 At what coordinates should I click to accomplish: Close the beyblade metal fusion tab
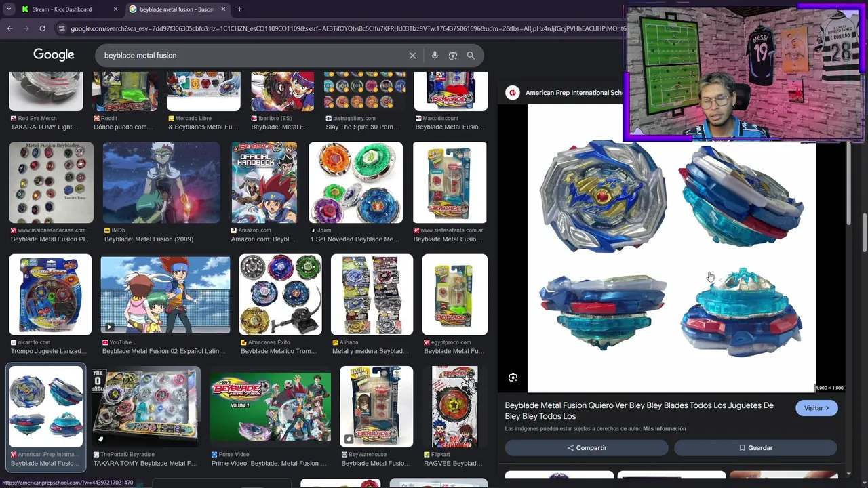point(223,9)
